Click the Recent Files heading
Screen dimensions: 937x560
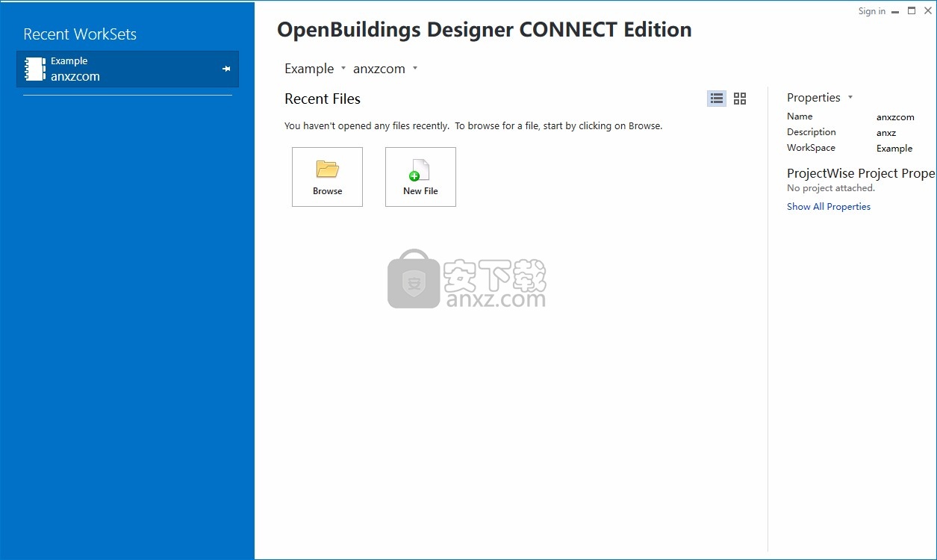click(x=323, y=99)
